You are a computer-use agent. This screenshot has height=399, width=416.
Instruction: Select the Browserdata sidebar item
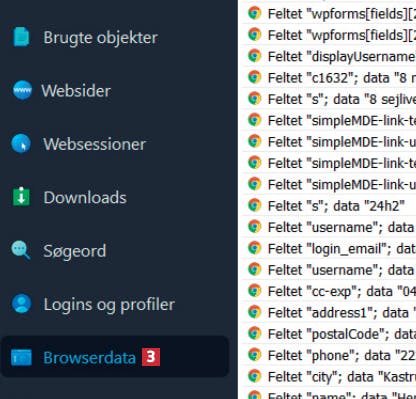click(115, 357)
